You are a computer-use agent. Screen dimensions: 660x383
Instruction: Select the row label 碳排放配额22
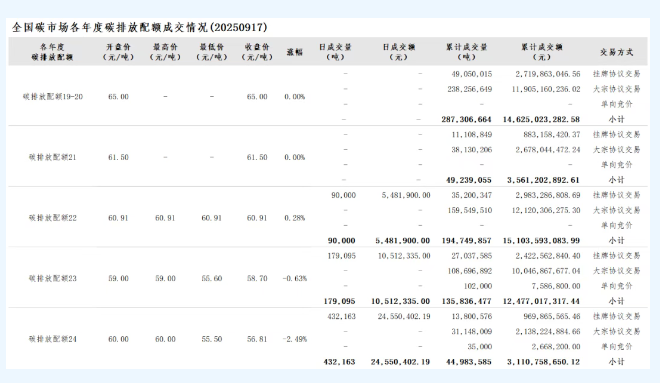(x=53, y=218)
